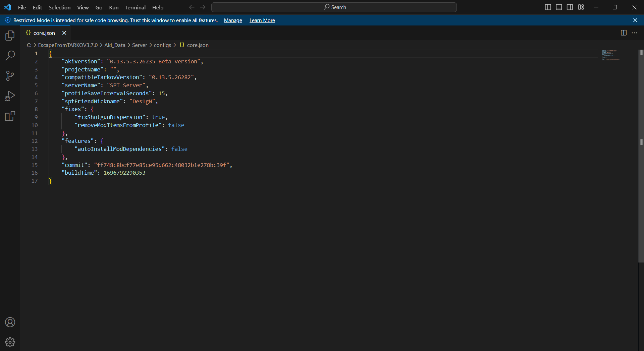
Task: Open the Customize Layout icon
Action: 581,7
